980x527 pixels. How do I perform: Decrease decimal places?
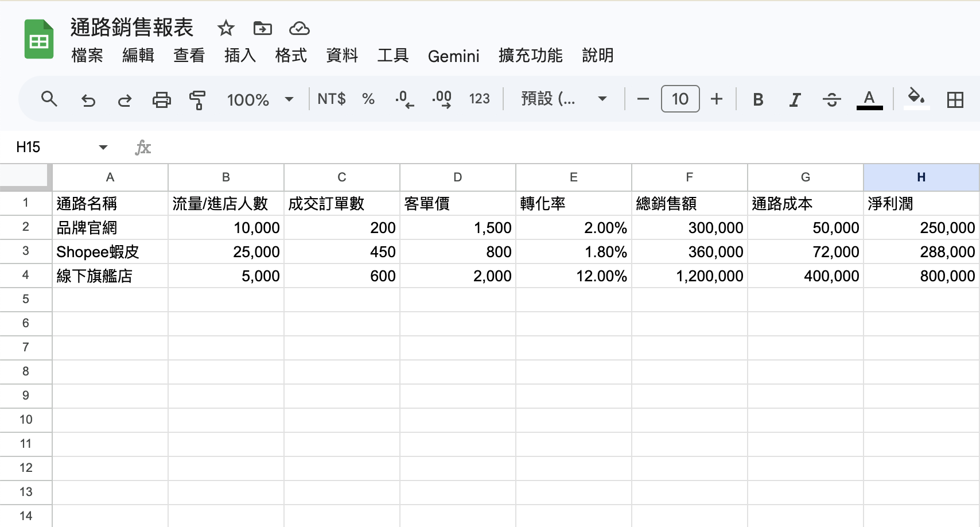click(x=405, y=99)
